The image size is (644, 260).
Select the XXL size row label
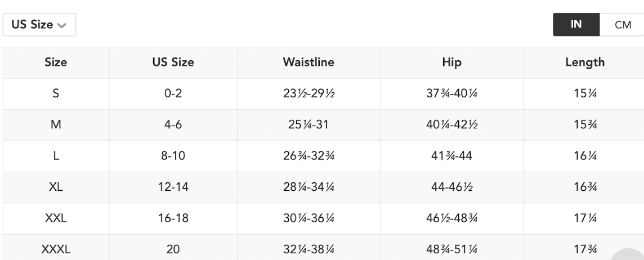(x=56, y=219)
